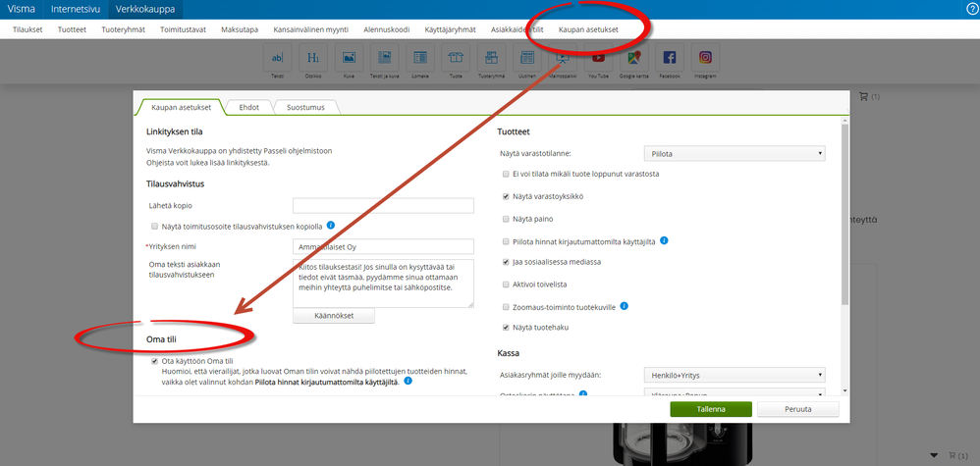Select the Kuva image block icon

coord(349,58)
